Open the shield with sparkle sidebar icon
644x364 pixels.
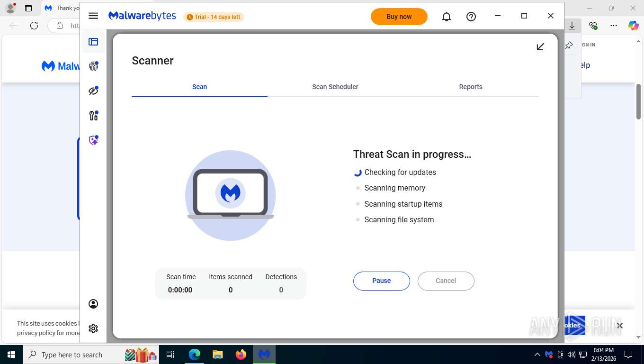click(93, 140)
